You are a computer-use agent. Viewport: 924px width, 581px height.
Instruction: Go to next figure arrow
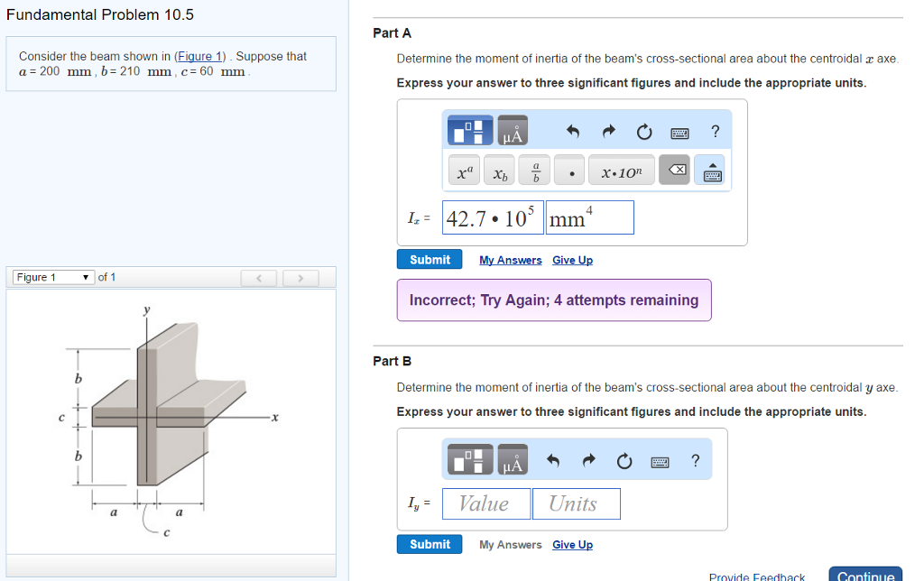(300, 278)
